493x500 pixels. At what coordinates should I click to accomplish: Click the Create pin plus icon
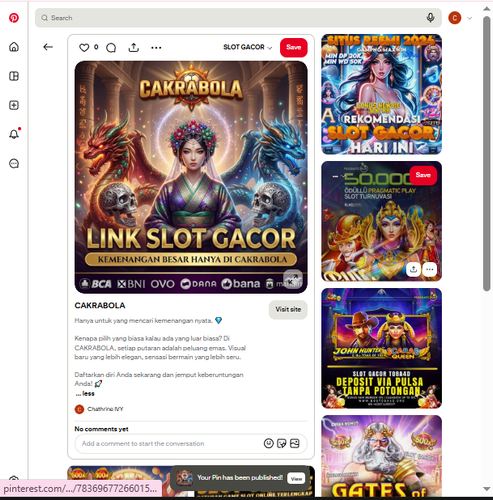pos(14,105)
